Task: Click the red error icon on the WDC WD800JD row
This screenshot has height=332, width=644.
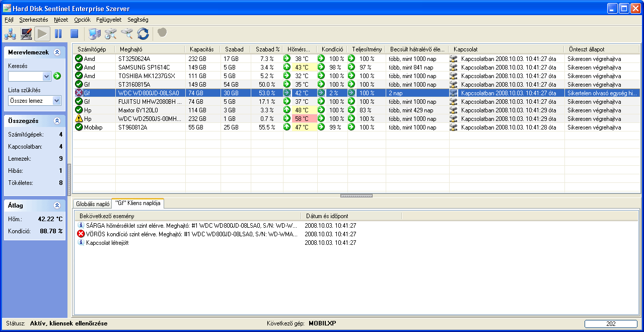Action: pos(79,93)
